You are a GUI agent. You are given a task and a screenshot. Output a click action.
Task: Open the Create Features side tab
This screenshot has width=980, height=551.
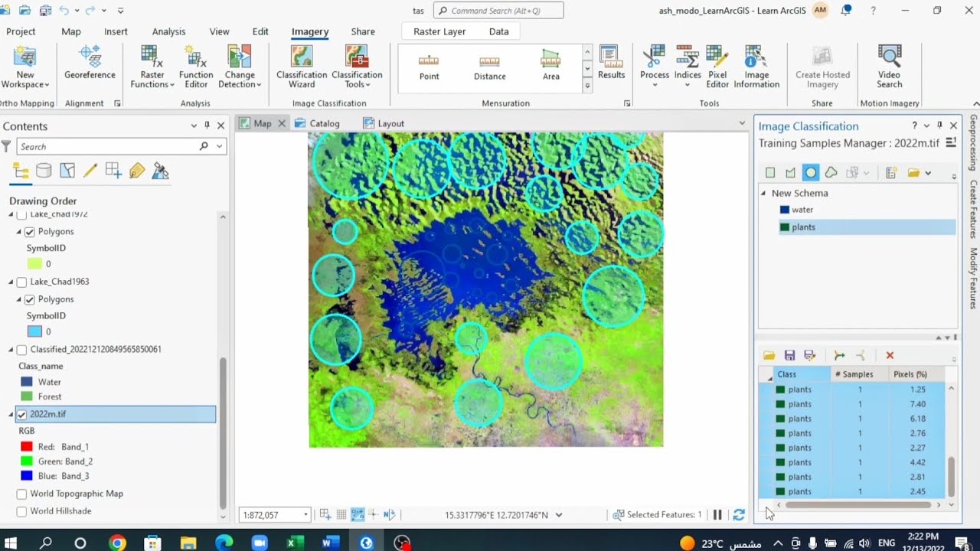[x=973, y=210]
